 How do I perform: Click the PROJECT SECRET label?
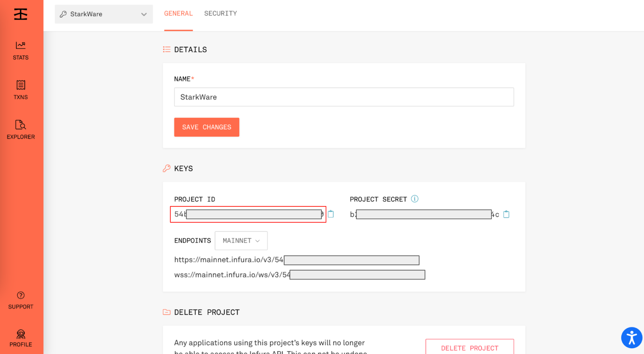pyautogui.click(x=378, y=200)
